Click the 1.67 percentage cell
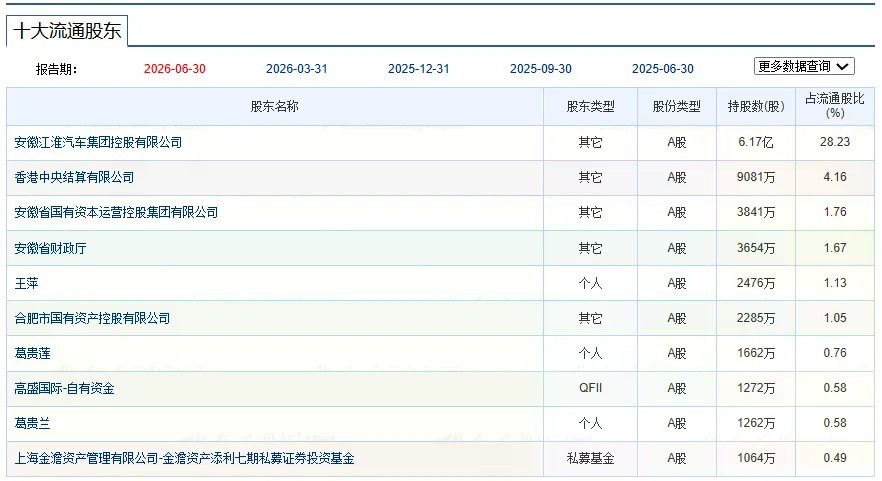Viewport: 882px width, 481px height. point(835,248)
